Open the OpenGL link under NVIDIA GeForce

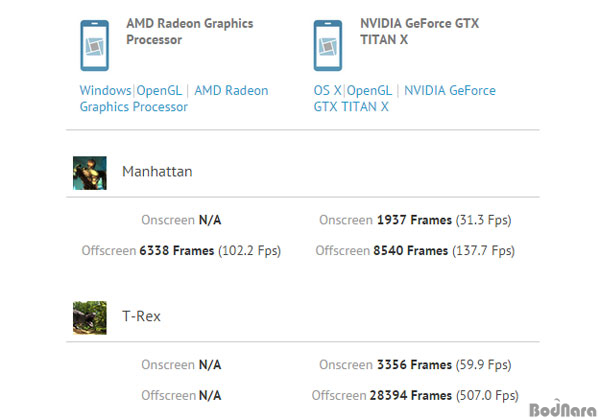pos(369,90)
